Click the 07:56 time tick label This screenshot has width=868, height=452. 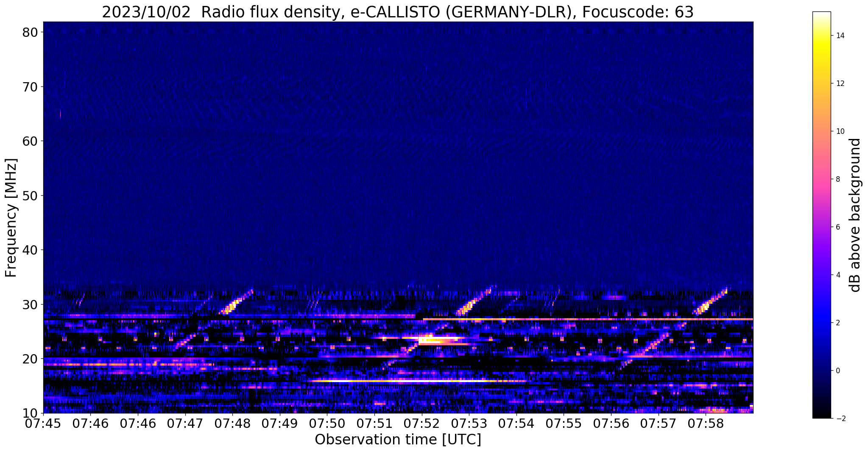611,424
